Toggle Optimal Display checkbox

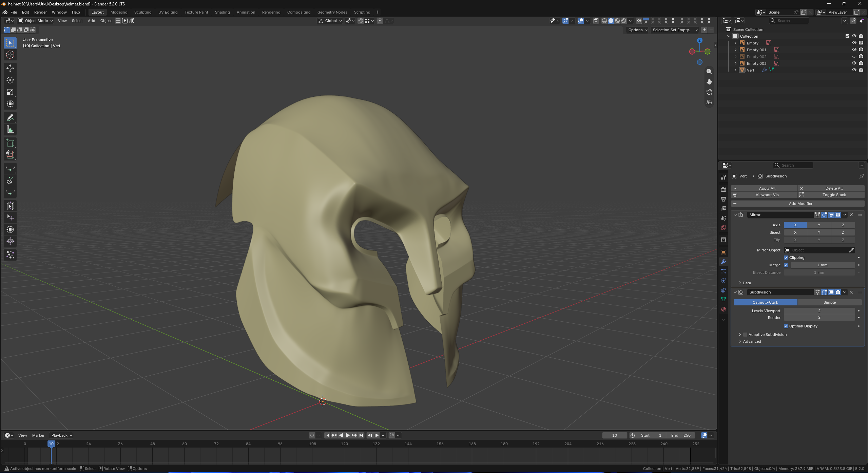tap(786, 326)
